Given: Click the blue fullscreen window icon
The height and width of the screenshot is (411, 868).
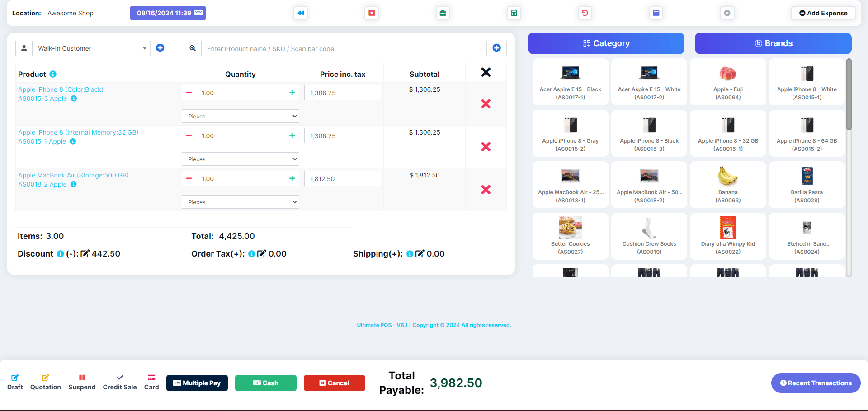Looking at the screenshot, I should pyautogui.click(x=656, y=13).
